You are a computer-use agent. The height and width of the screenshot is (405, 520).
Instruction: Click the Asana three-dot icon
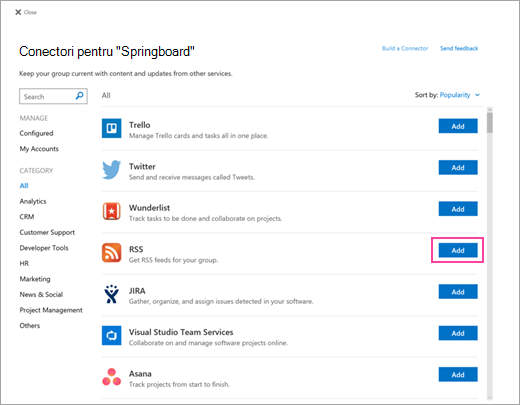tap(111, 377)
